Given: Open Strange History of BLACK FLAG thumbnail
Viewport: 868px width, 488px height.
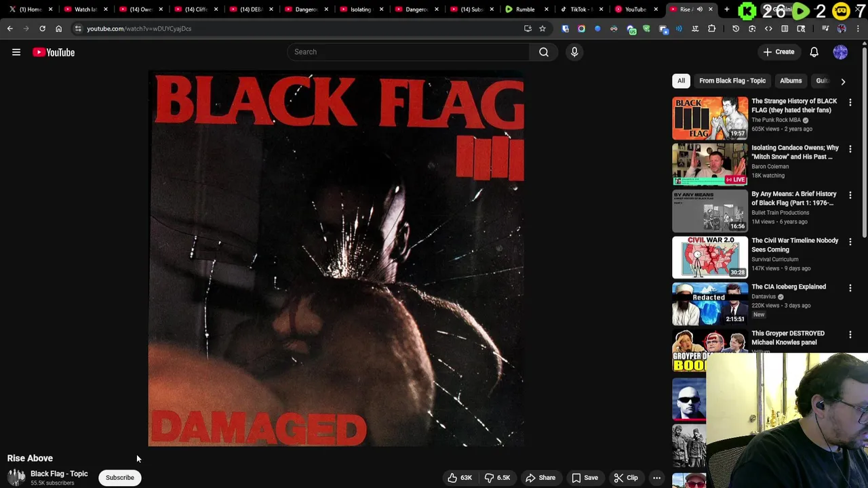Looking at the screenshot, I should [x=710, y=118].
